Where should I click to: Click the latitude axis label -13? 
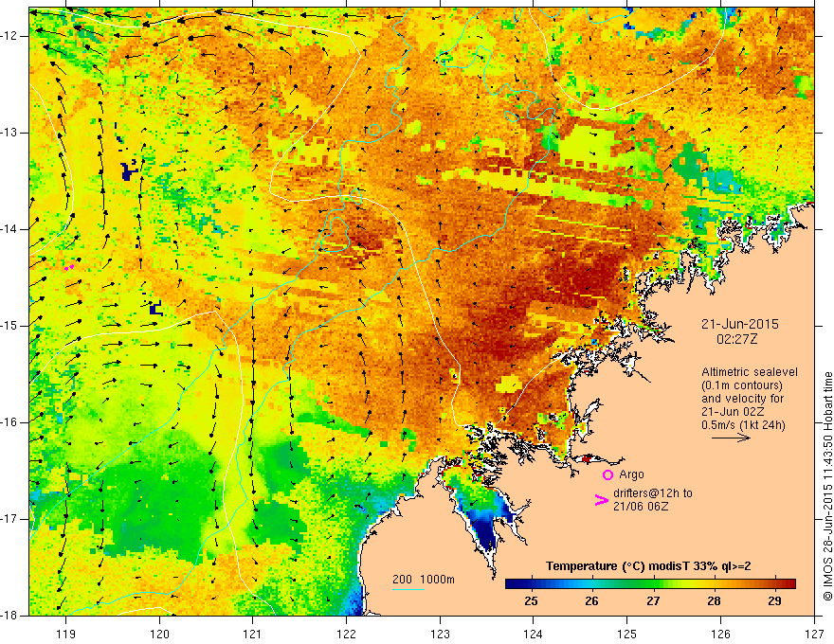point(9,133)
